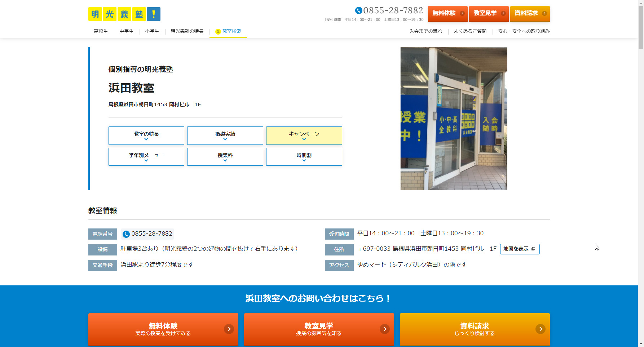Click the large 無料体験 banner at the bottom
Image resolution: width=644 pixels, height=347 pixels.
pyautogui.click(x=163, y=329)
